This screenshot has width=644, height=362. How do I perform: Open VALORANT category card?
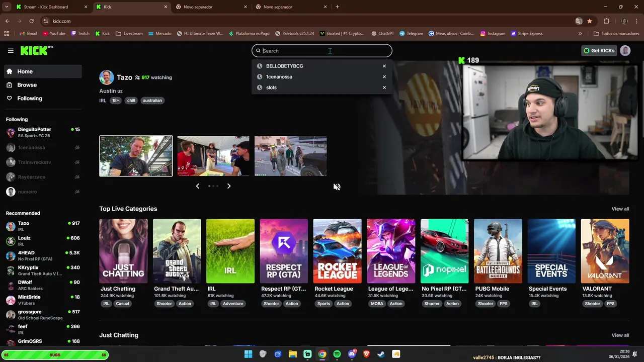(x=605, y=251)
